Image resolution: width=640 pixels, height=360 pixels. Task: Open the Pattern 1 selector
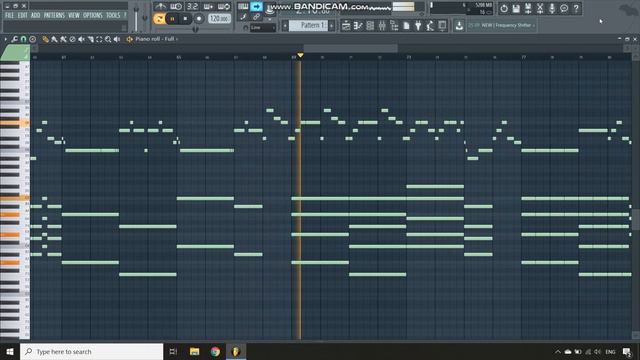coord(309,26)
